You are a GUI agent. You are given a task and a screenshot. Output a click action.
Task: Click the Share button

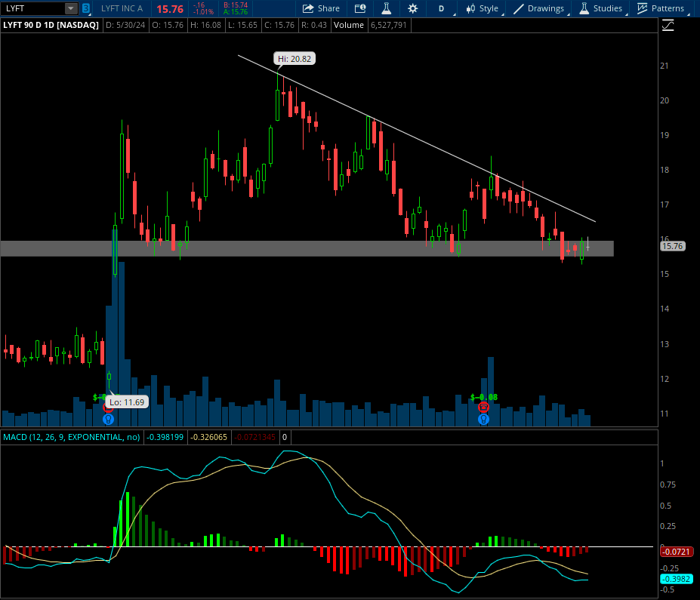[321, 8]
